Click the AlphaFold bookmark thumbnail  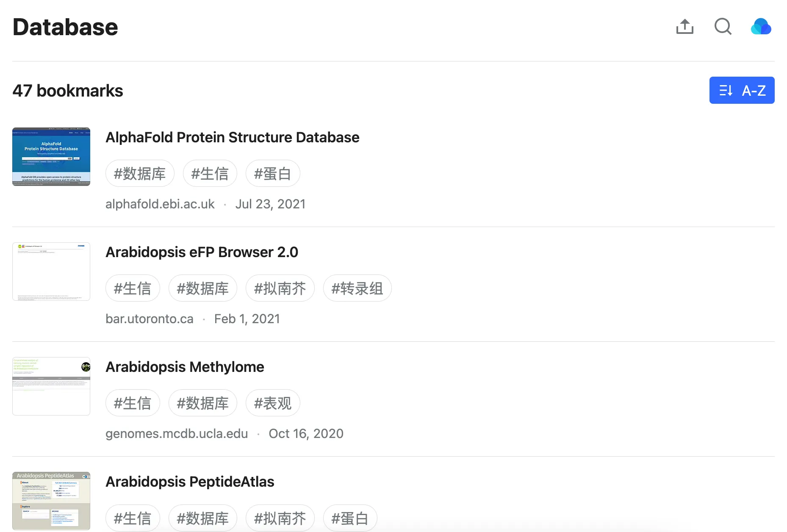[51, 157]
